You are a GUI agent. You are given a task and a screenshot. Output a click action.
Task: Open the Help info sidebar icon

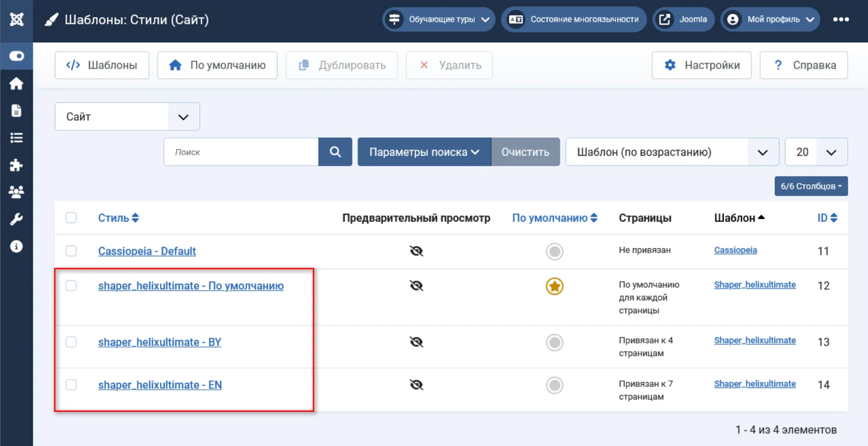pyautogui.click(x=17, y=246)
